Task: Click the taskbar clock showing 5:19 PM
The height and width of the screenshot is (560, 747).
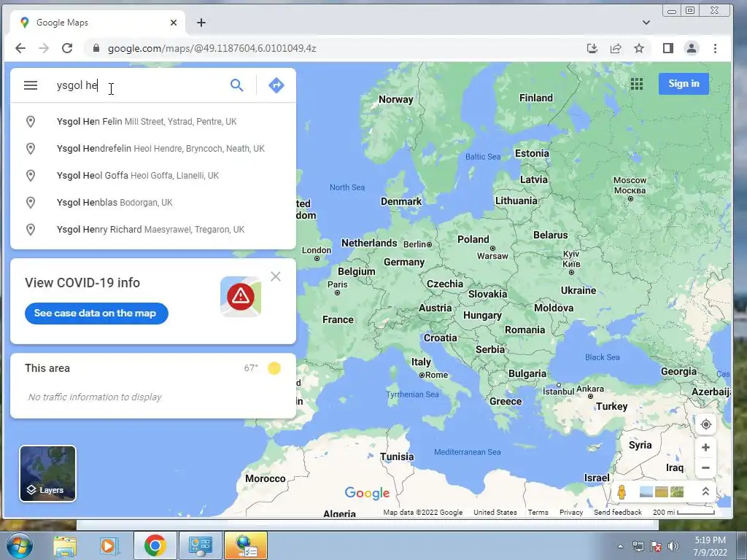Action: 710,546
